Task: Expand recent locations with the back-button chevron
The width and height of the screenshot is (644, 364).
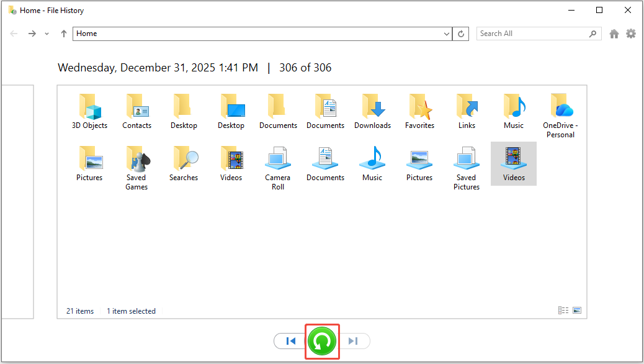Action: [47, 34]
